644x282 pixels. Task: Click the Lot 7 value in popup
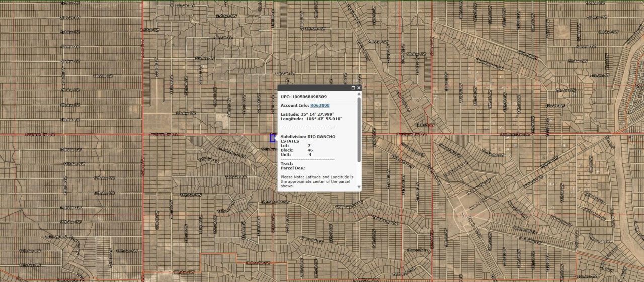click(309, 146)
